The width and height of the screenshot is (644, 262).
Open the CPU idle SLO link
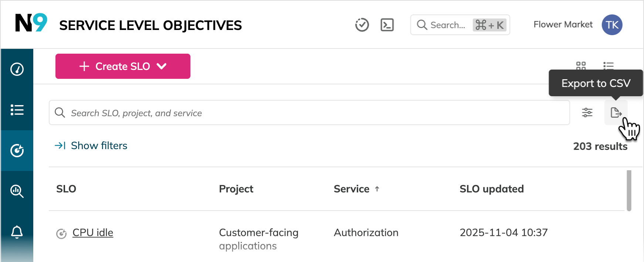93,232
